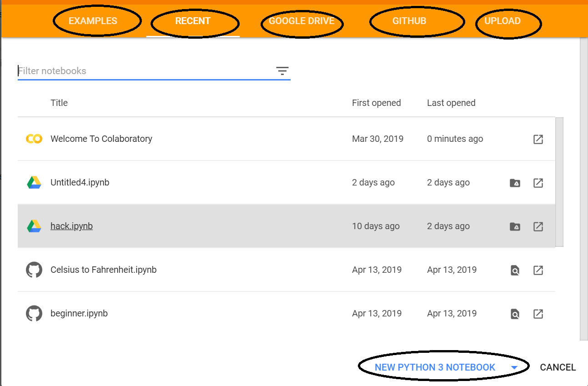Image resolution: width=588 pixels, height=386 pixels.
Task: Click the Cancel button
Action: 558,367
